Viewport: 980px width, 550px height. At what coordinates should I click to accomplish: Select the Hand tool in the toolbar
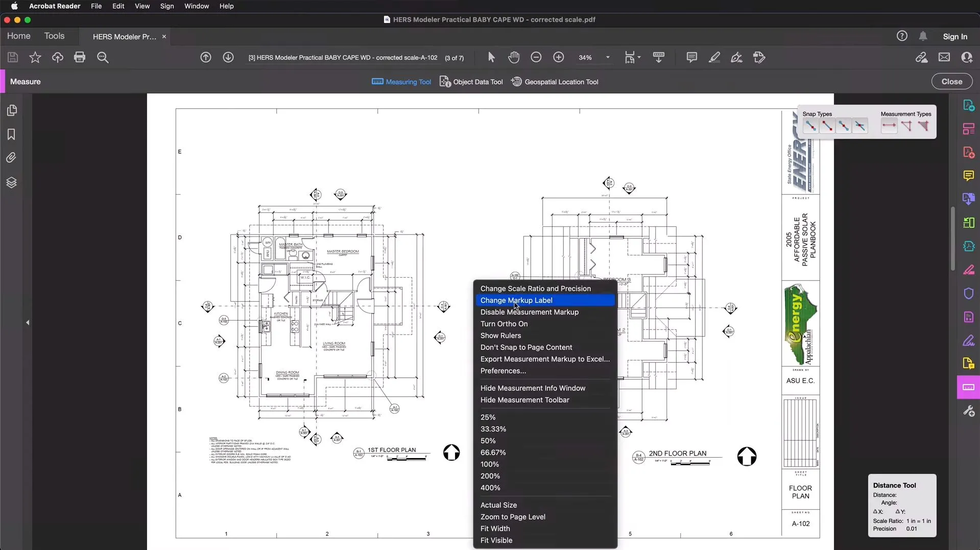coord(514,57)
